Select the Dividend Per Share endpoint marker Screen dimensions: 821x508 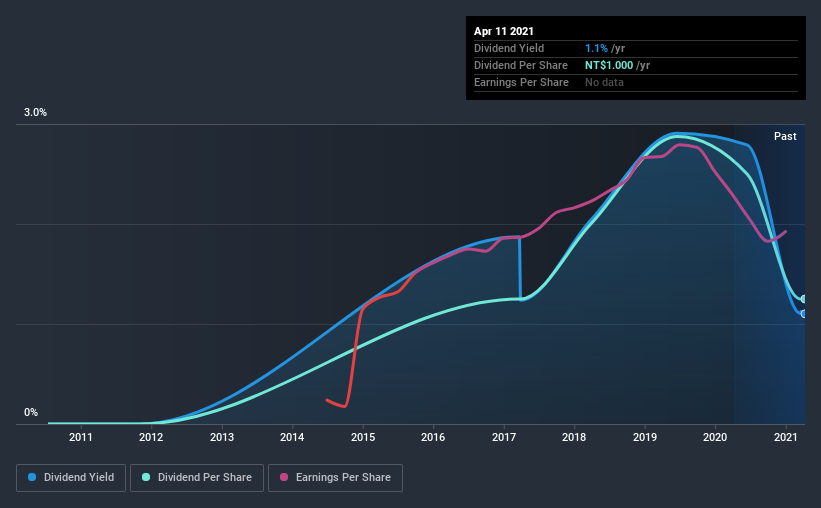(x=803, y=299)
